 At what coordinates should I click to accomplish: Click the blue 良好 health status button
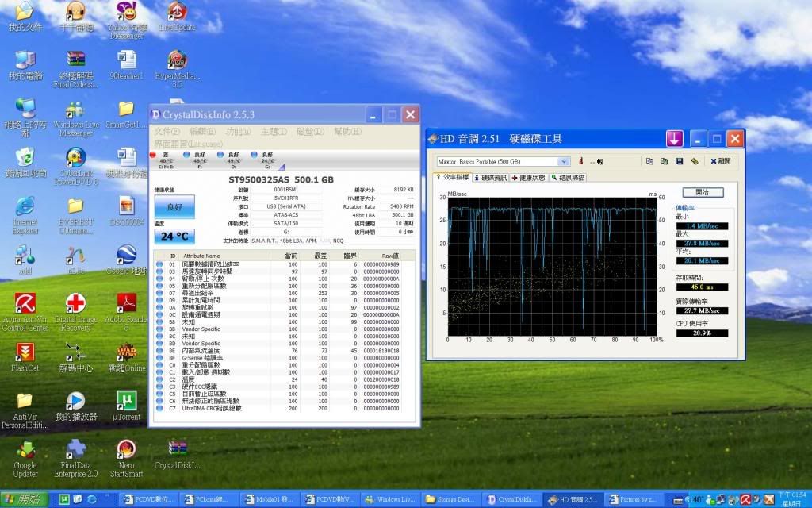tap(174, 207)
